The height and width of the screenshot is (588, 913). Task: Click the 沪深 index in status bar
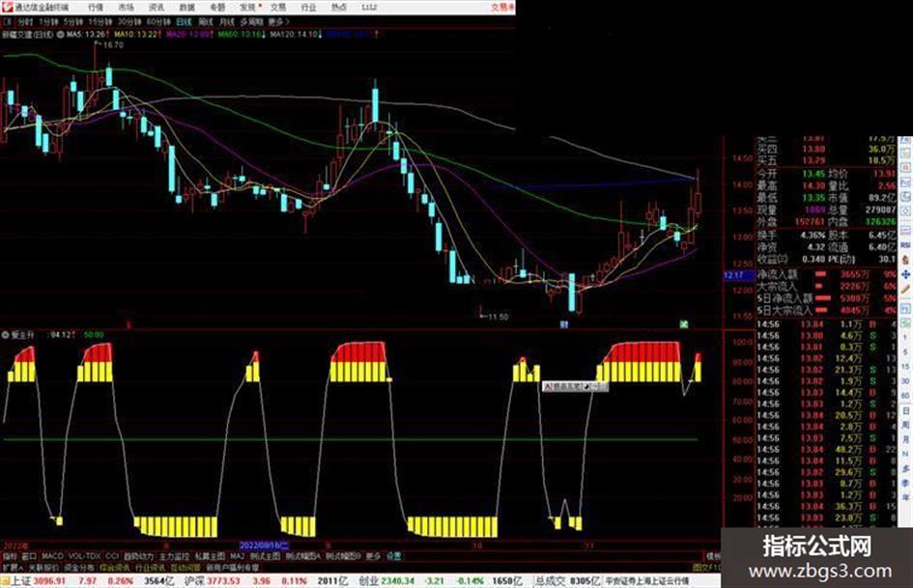[195, 581]
